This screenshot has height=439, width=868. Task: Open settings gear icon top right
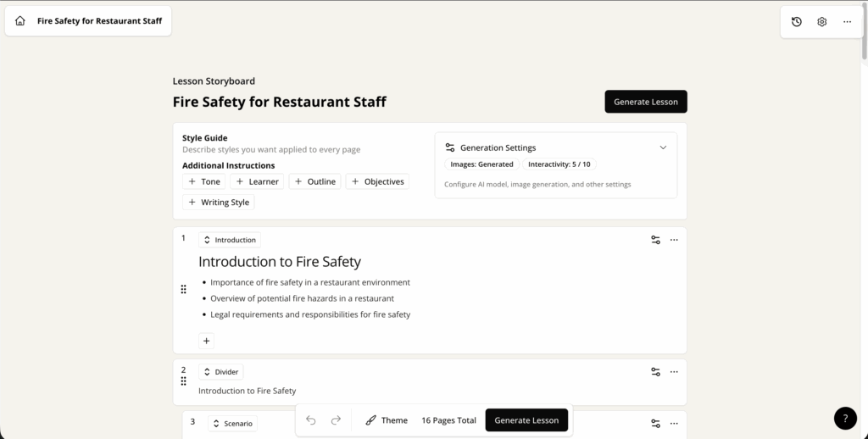pos(821,22)
